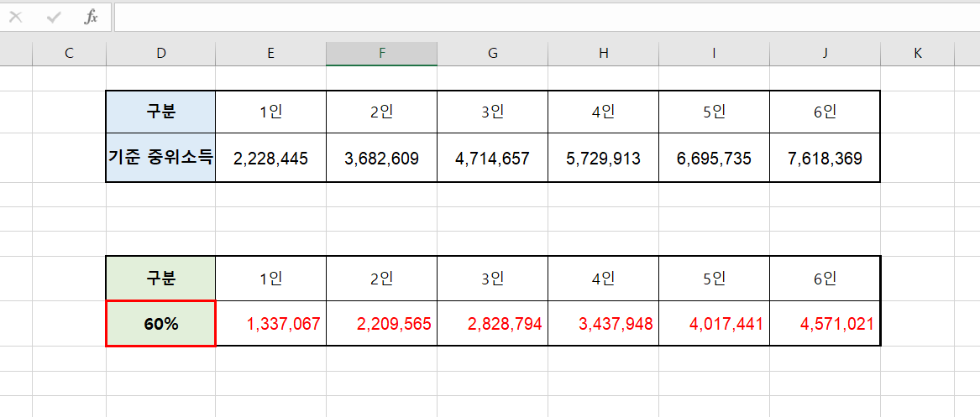Select column D header
Screen dimensions: 980x417
click(x=161, y=54)
